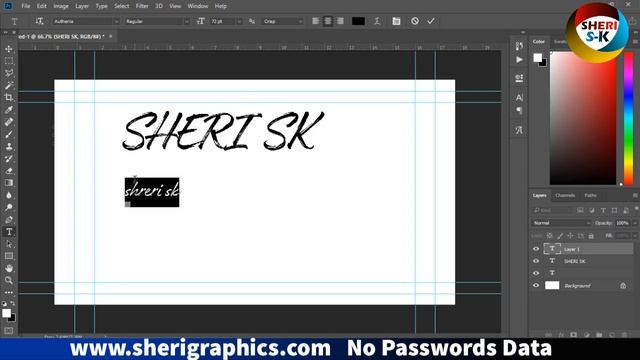Open the Layers panel flyout menu

coord(635,196)
